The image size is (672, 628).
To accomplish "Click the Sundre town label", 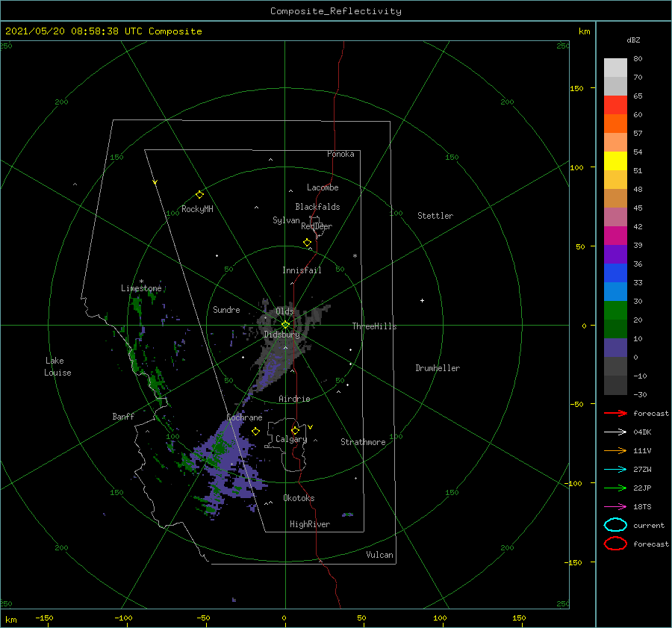I will (226, 309).
